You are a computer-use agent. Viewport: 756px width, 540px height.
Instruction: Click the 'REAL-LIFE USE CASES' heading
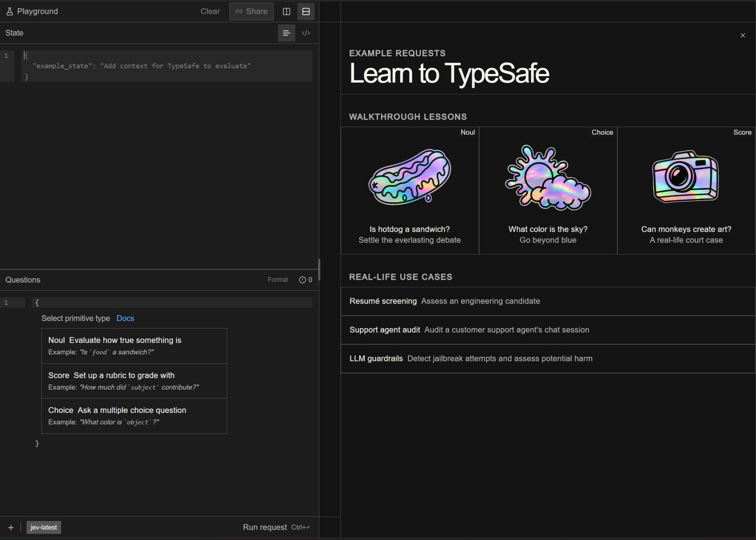[x=400, y=277]
